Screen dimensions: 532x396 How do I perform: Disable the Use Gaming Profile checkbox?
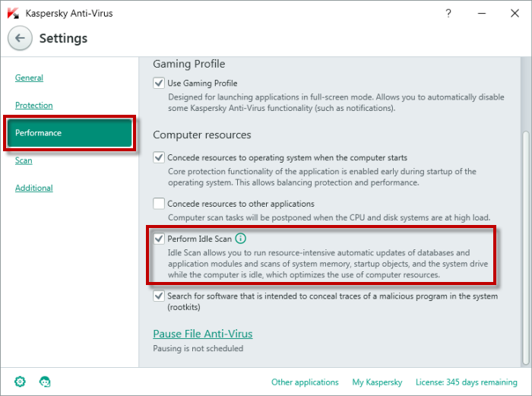point(159,83)
